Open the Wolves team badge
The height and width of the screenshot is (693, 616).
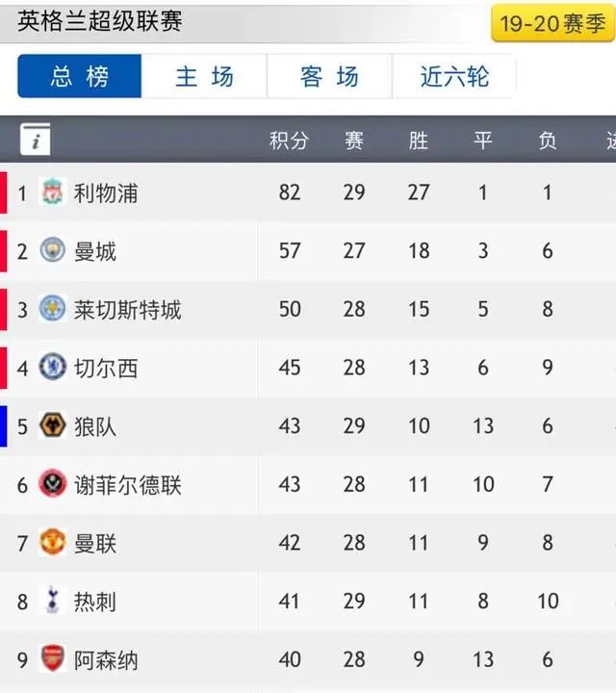(53, 425)
